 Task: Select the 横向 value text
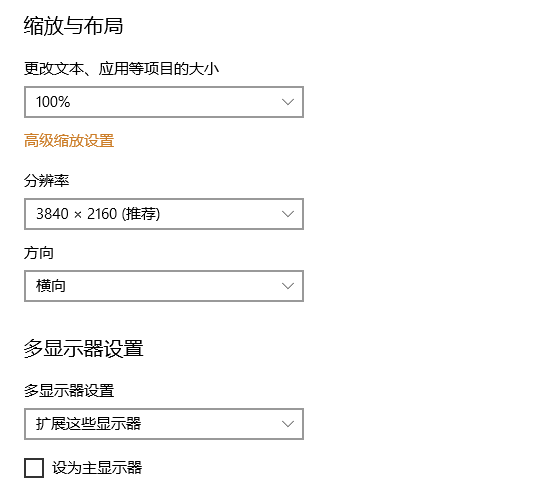pyautogui.click(x=51, y=286)
